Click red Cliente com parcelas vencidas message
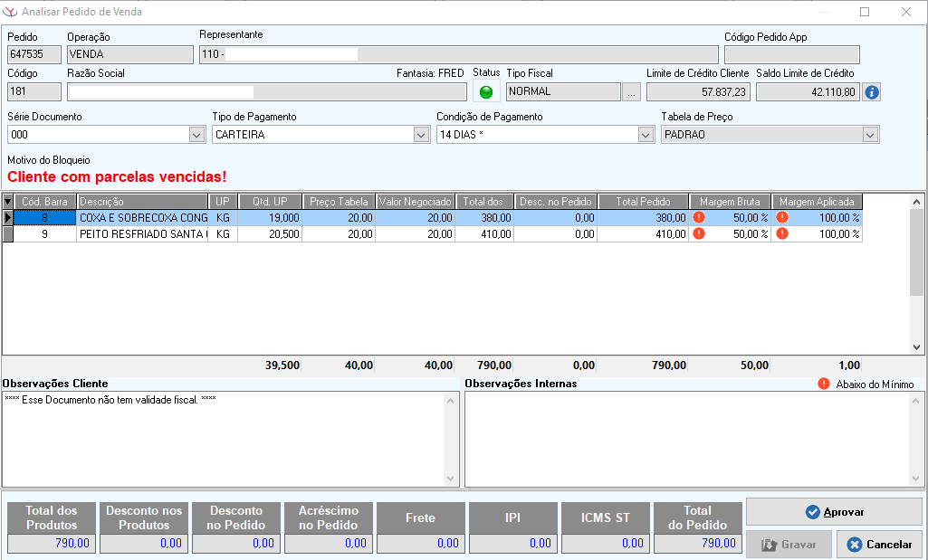The width and height of the screenshot is (928, 560). (117, 176)
